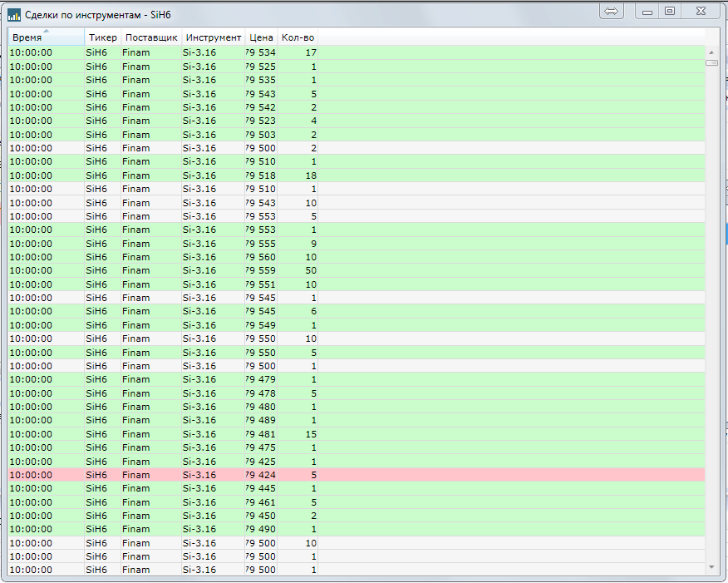Sort the table by the Время column header

click(46, 37)
